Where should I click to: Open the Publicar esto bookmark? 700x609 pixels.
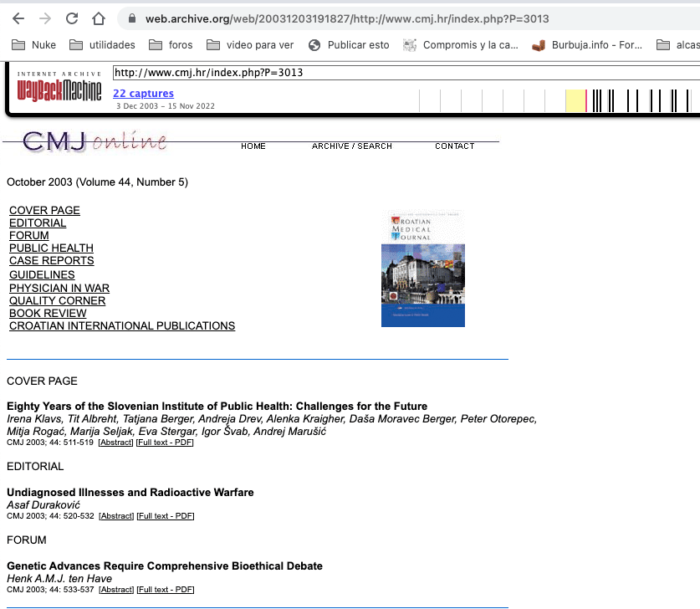349,44
